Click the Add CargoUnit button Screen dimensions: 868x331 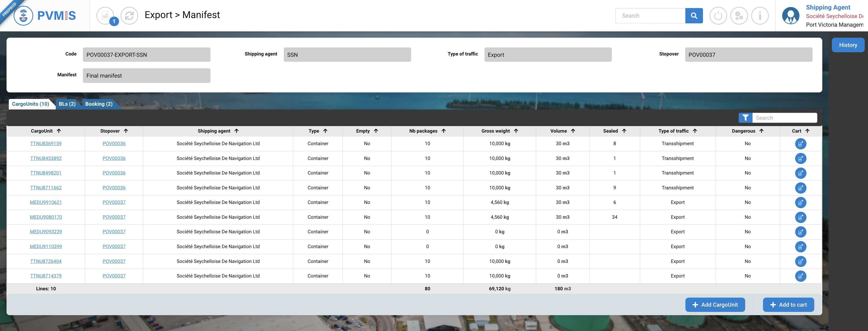tap(715, 304)
